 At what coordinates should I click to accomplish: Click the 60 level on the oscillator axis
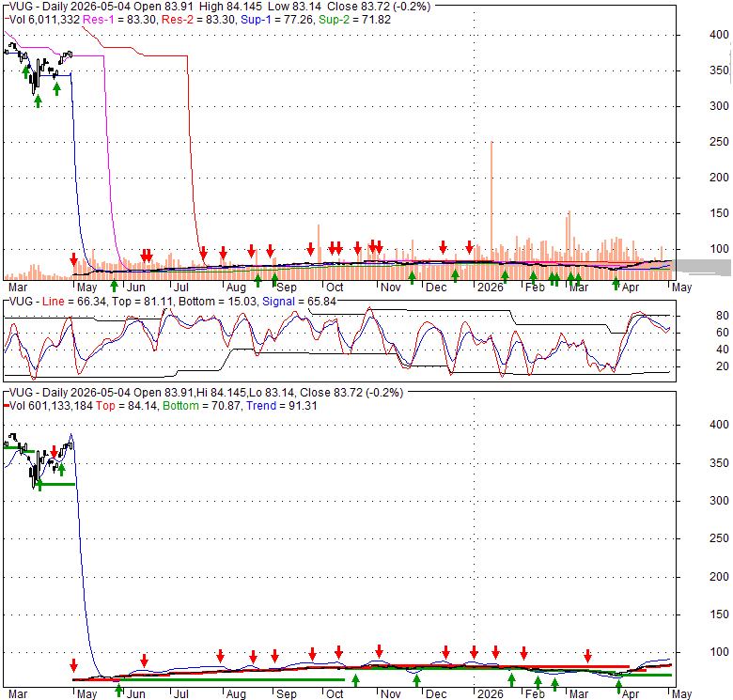723,333
